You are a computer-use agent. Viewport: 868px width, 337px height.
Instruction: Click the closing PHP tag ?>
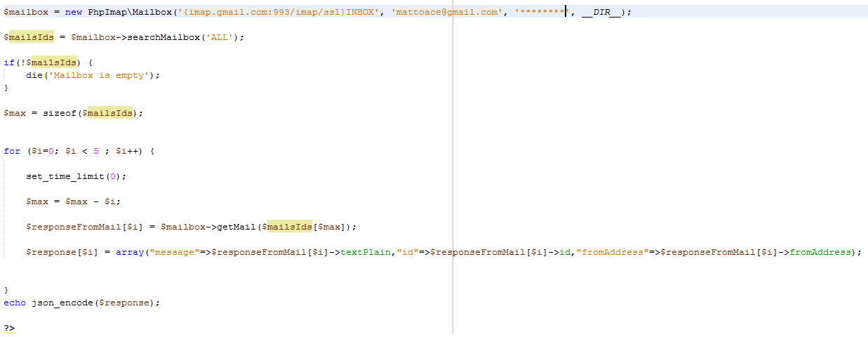coord(9,328)
